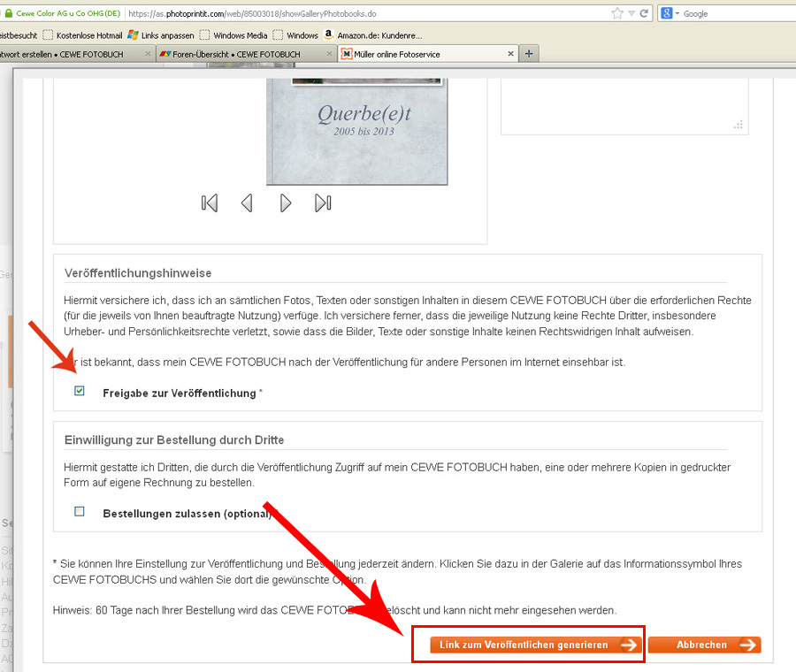Open the Links anpassen bookmark
This screenshot has width=796, height=672.
[x=161, y=35]
